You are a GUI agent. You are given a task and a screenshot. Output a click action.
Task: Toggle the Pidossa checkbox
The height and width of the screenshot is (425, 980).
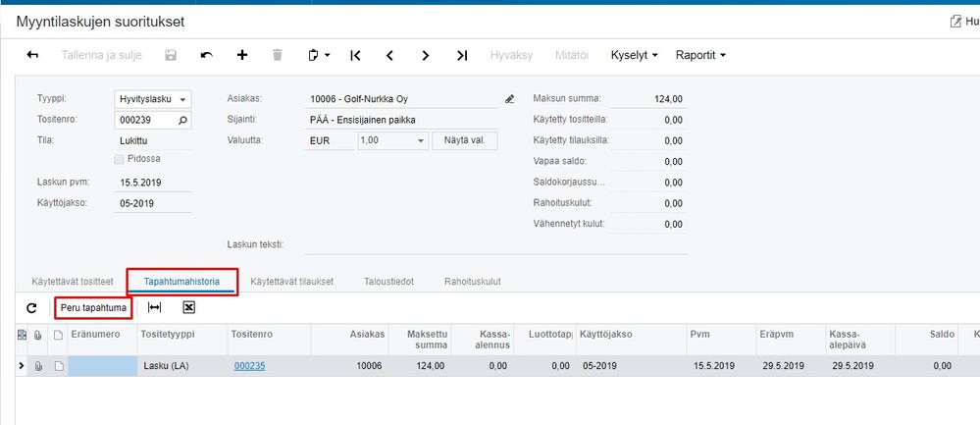(x=120, y=159)
